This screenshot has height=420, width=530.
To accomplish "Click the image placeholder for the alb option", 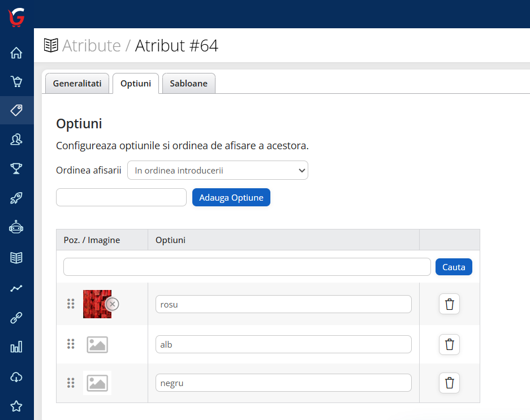I will (97, 345).
